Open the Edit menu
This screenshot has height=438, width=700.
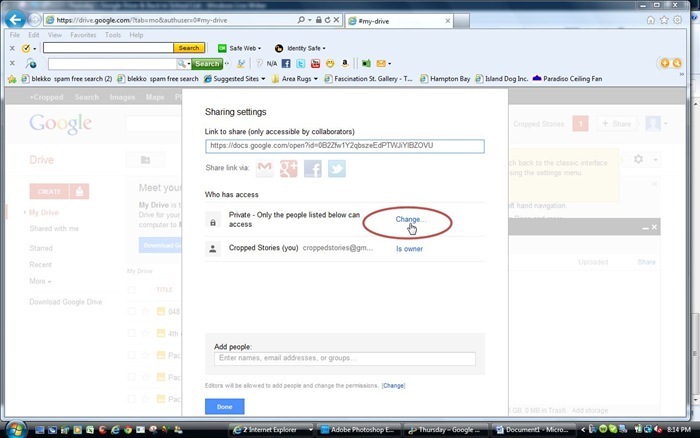pyautogui.click(x=34, y=35)
